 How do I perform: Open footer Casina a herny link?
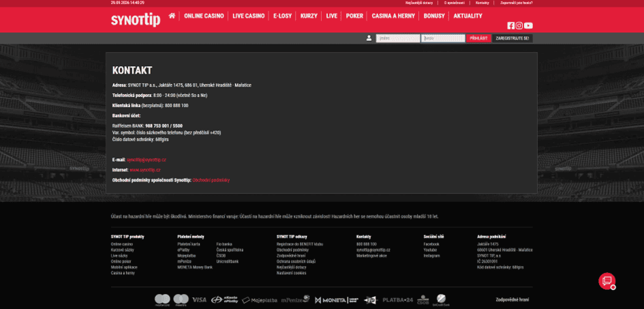(123, 273)
